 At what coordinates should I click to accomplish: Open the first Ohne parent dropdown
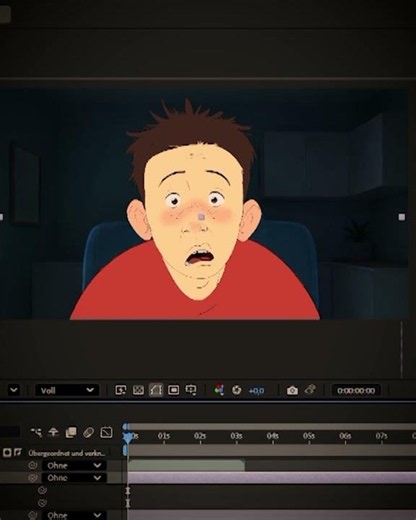(74, 465)
